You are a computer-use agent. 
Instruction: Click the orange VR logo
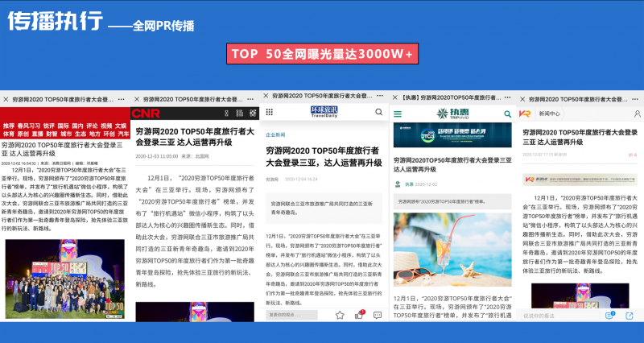(525, 114)
